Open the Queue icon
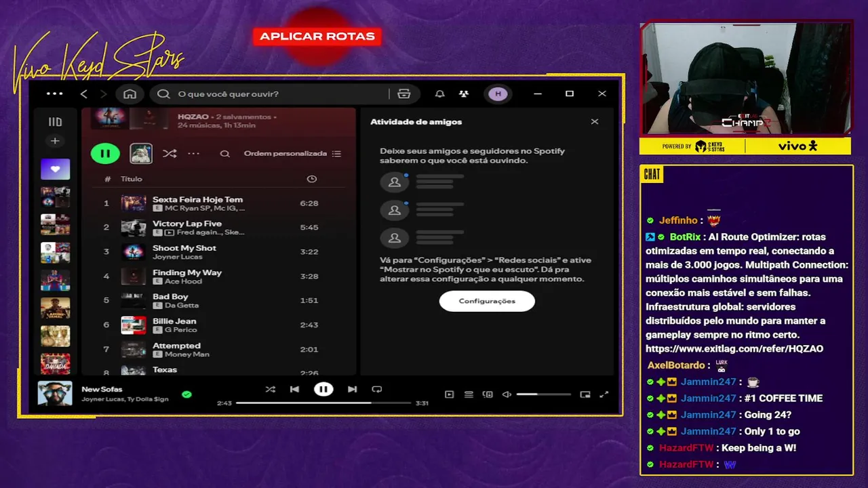The image size is (868, 488). 469,394
